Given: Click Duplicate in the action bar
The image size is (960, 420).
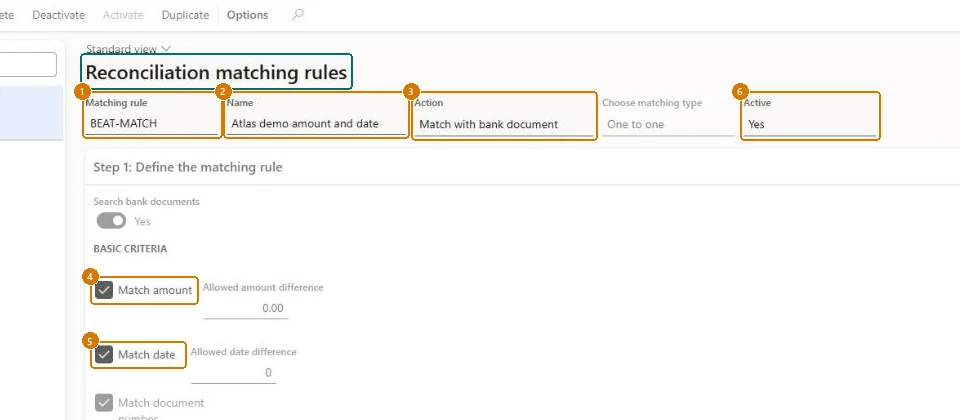Looking at the screenshot, I should click(185, 15).
